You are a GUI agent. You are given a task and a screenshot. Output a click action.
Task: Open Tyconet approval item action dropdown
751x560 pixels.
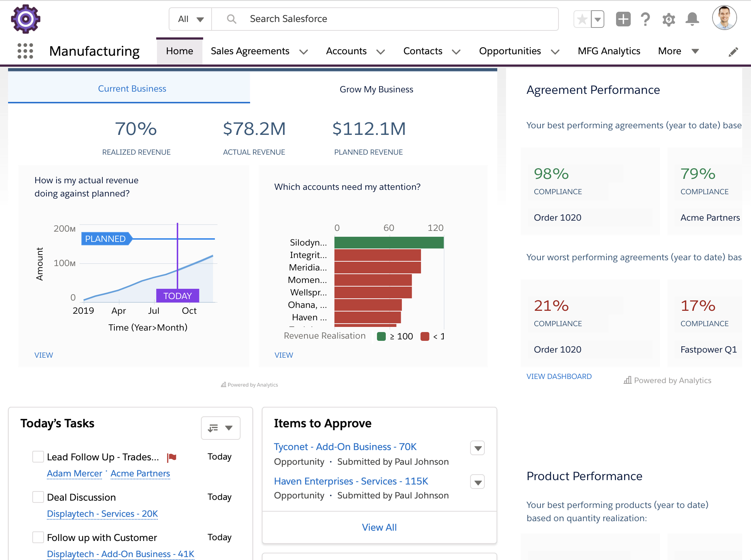point(477,448)
